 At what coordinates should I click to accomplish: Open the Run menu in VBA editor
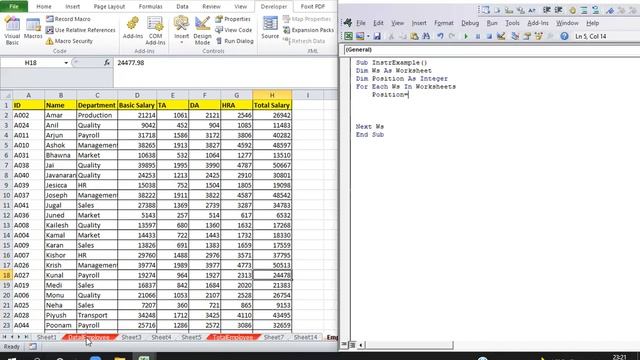coord(492,23)
